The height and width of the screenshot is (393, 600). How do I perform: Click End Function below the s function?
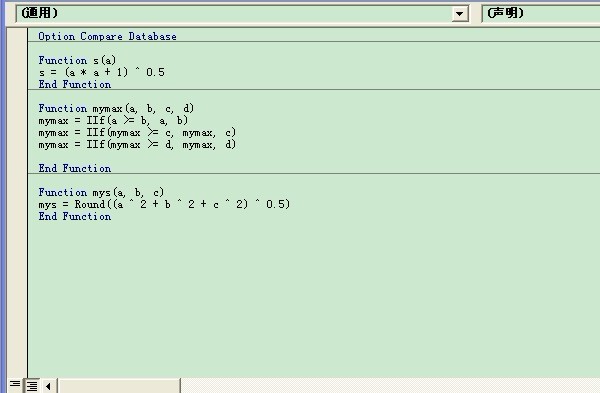[75, 84]
